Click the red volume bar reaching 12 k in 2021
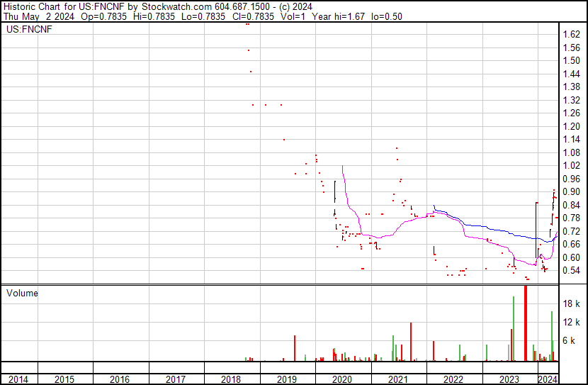 tap(411, 342)
